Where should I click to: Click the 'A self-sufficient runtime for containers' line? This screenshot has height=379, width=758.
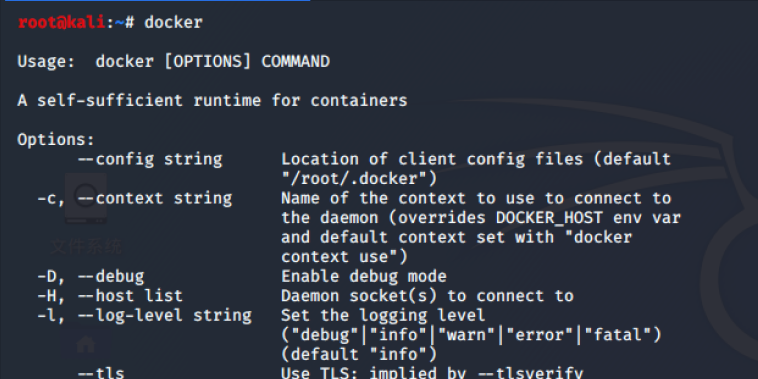[x=212, y=101]
